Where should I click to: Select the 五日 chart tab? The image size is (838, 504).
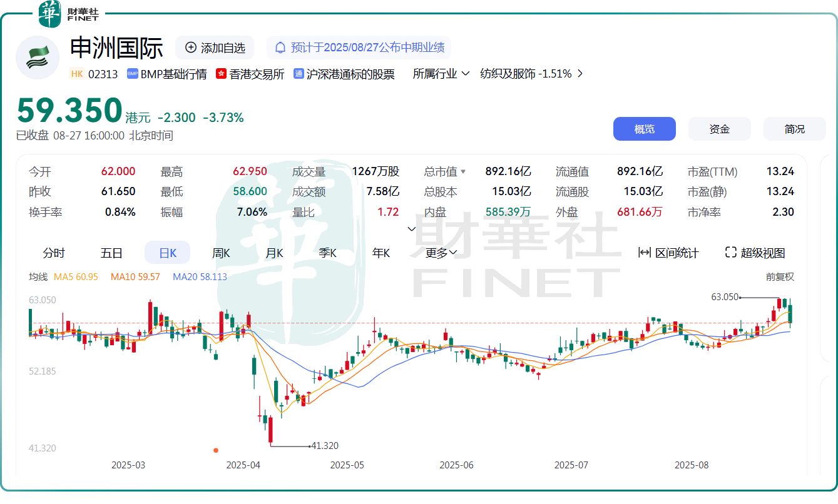(111, 253)
